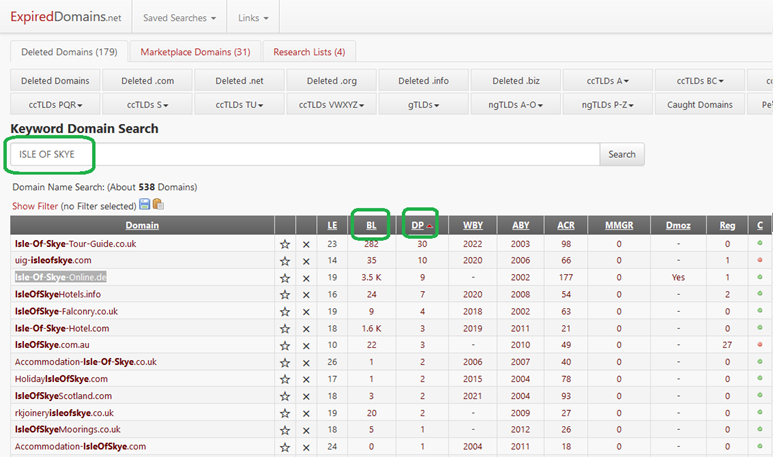773x457 pixels.
Task: Expand the ccTLDs PQR dropdown
Action: (x=55, y=105)
